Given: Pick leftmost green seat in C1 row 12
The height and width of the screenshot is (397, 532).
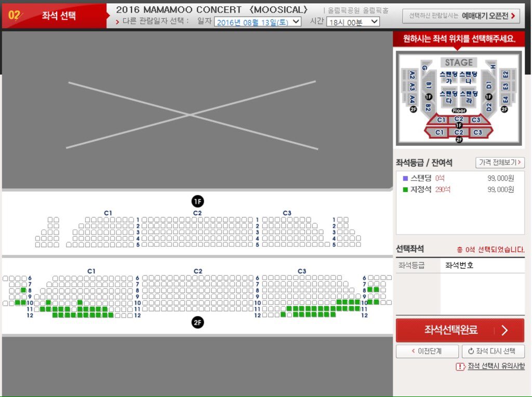Looking at the screenshot, I should [55, 315].
